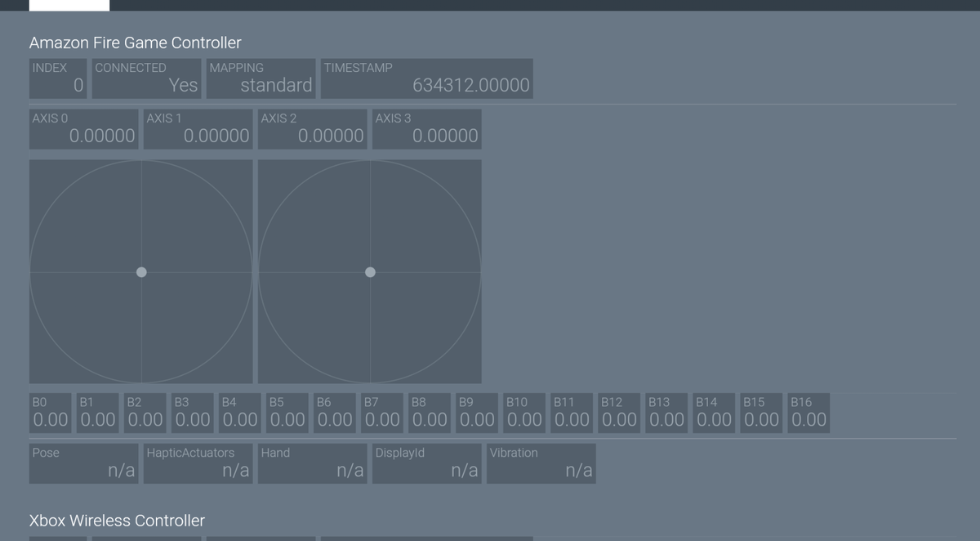The width and height of the screenshot is (980, 541).
Task: Select the AXIS 1 value box
Action: coord(198,129)
